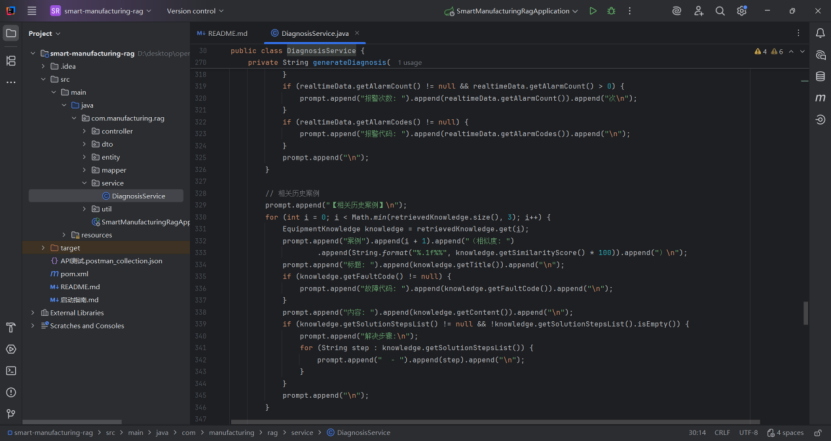Collapse the src folder
Screen dimensions: 831x442
click(x=43, y=79)
